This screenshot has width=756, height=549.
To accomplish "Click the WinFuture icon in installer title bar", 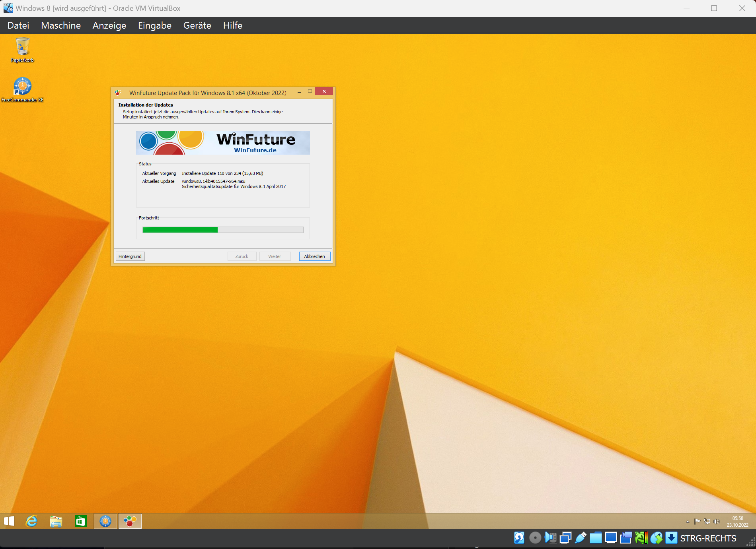I will coord(118,93).
